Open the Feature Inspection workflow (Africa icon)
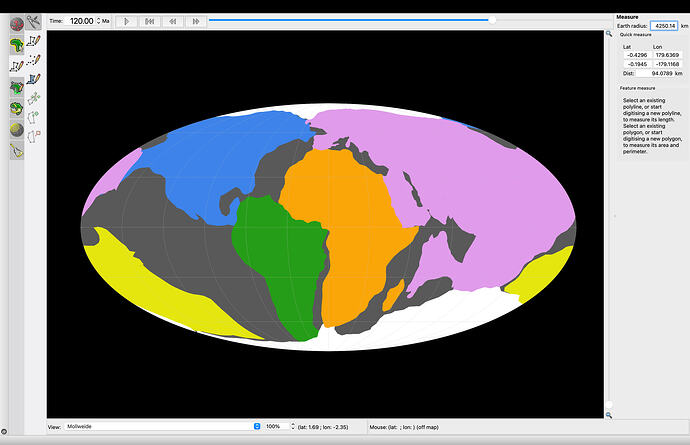The height and width of the screenshot is (445, 690). click(x=17, y=44)
